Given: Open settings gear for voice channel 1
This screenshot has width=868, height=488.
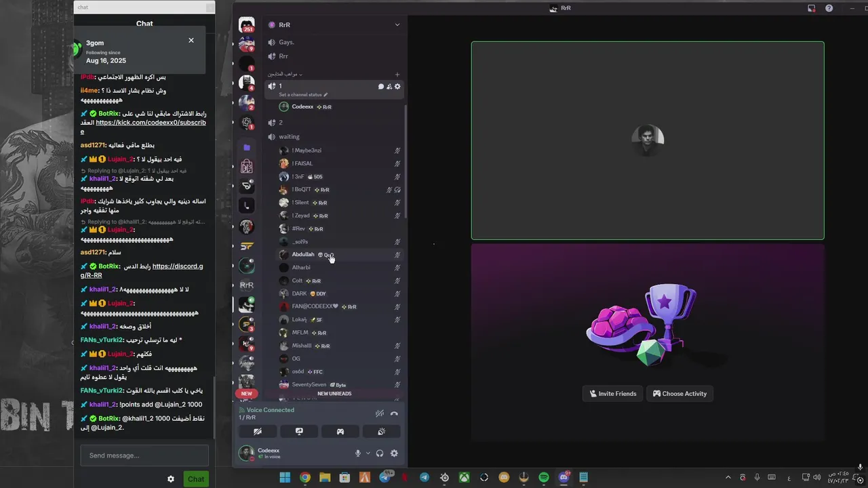Looking at the screenshot, I should coord(397,87).
